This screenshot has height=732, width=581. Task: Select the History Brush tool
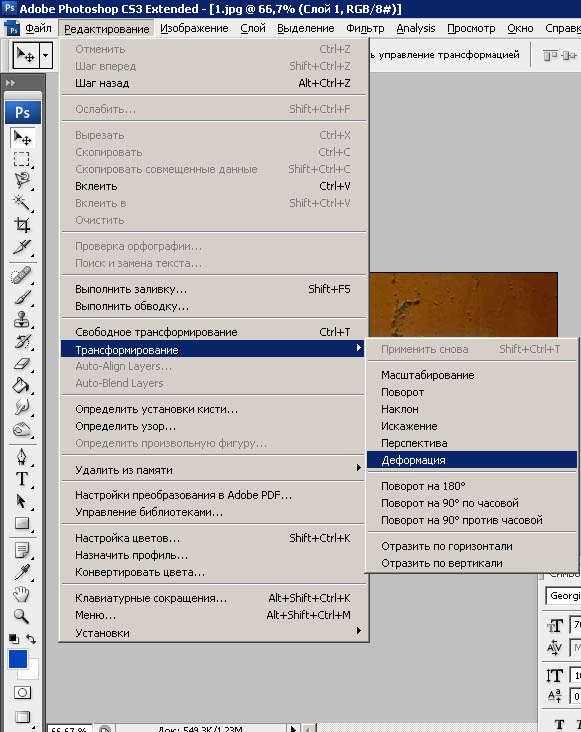(22, 341)
